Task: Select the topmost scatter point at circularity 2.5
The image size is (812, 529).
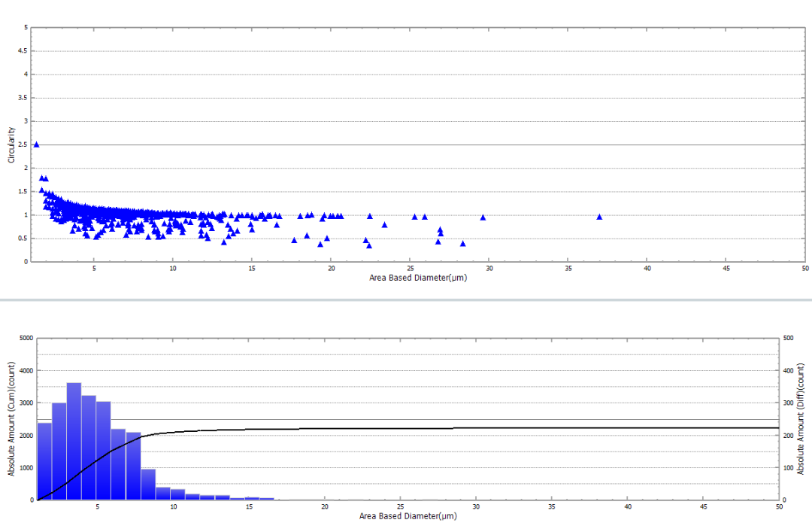Action: click(x=36, y=144)
